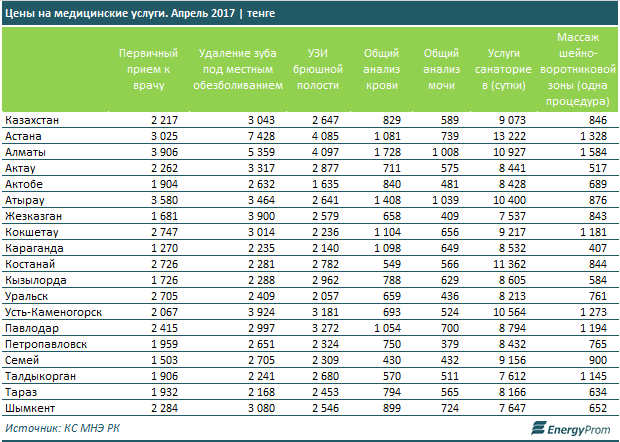Click the 'Общий анализ крови' column header
The width and height of the screenshot is (620, 442).
click(380, 69)
